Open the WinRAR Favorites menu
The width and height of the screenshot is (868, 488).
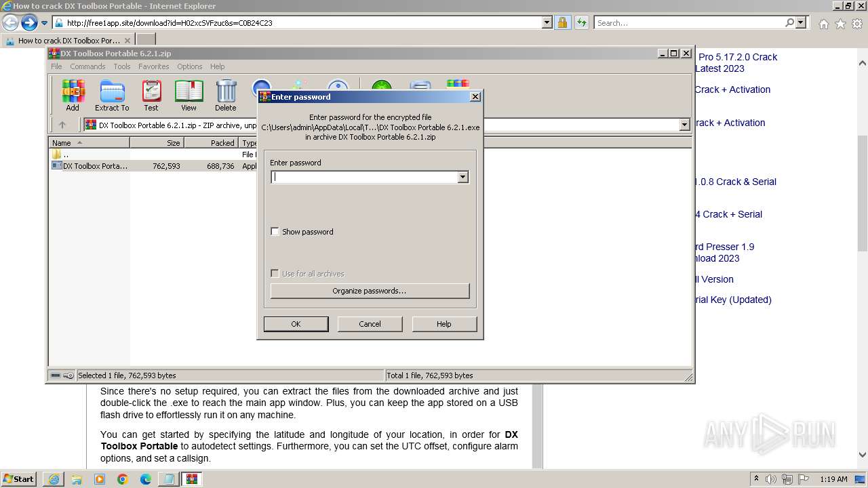(x=154, y=66)
